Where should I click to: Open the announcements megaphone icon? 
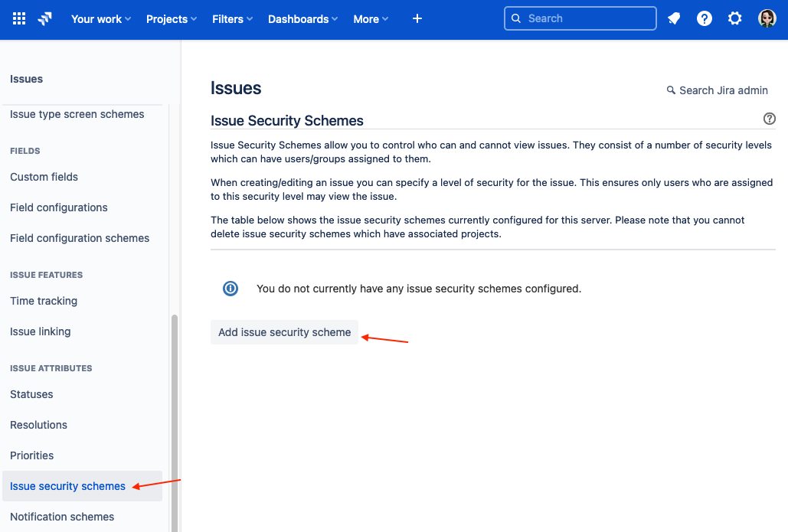674,18
